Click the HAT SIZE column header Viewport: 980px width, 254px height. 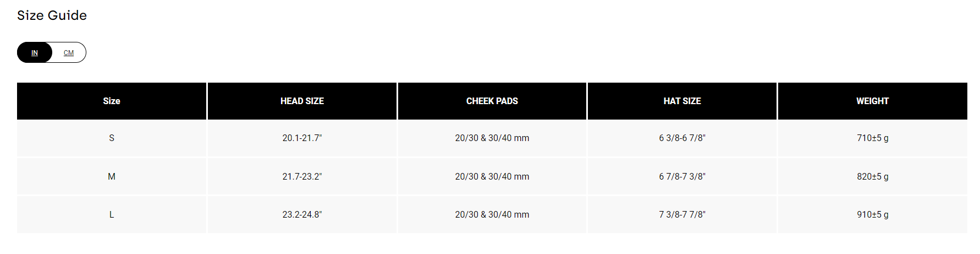point(682,101)
